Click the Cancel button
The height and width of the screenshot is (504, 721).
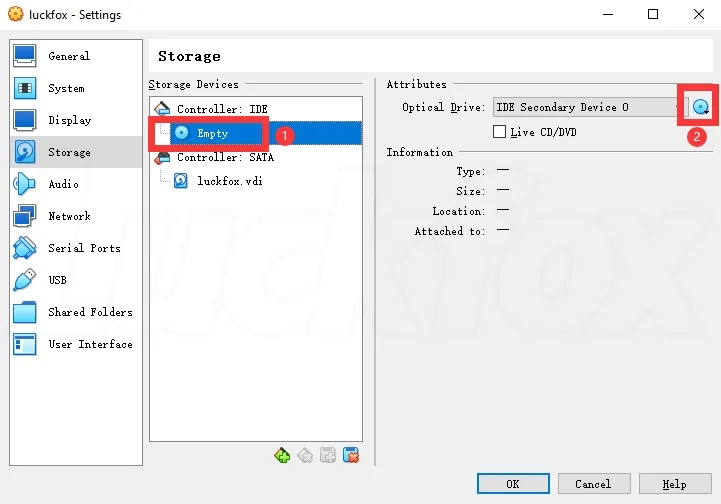(x=594, y=484)
